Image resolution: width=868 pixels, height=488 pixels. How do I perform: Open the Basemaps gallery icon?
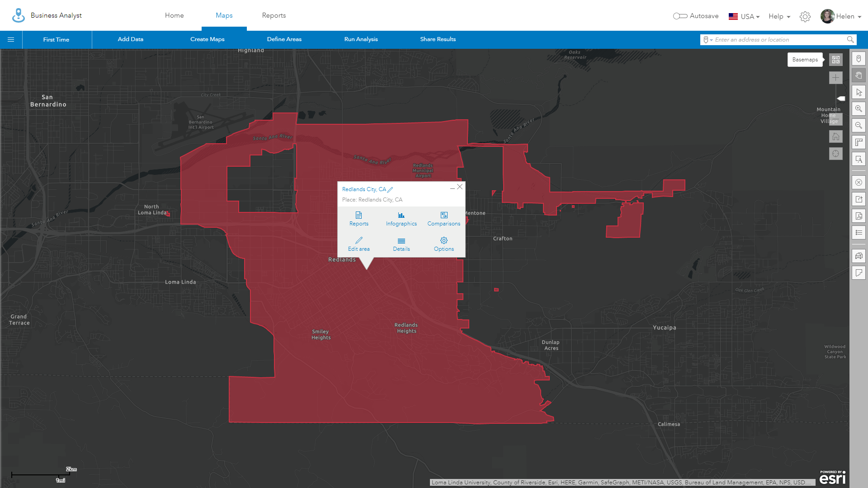(835, 60)
